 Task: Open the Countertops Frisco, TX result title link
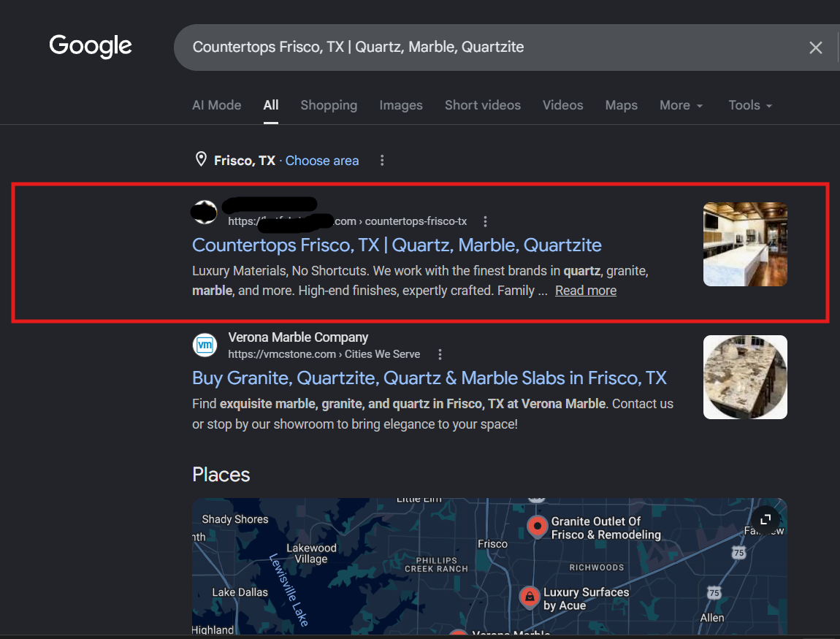[397, 245]
